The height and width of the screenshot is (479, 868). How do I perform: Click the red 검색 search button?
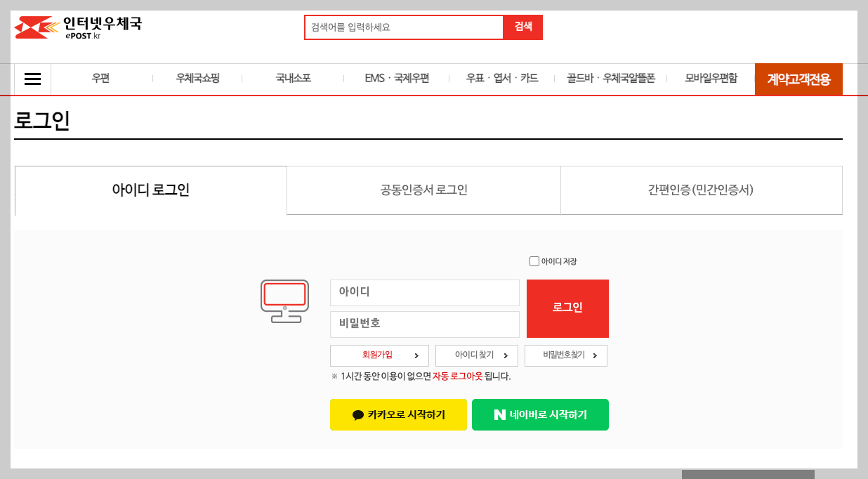point(522,27)
